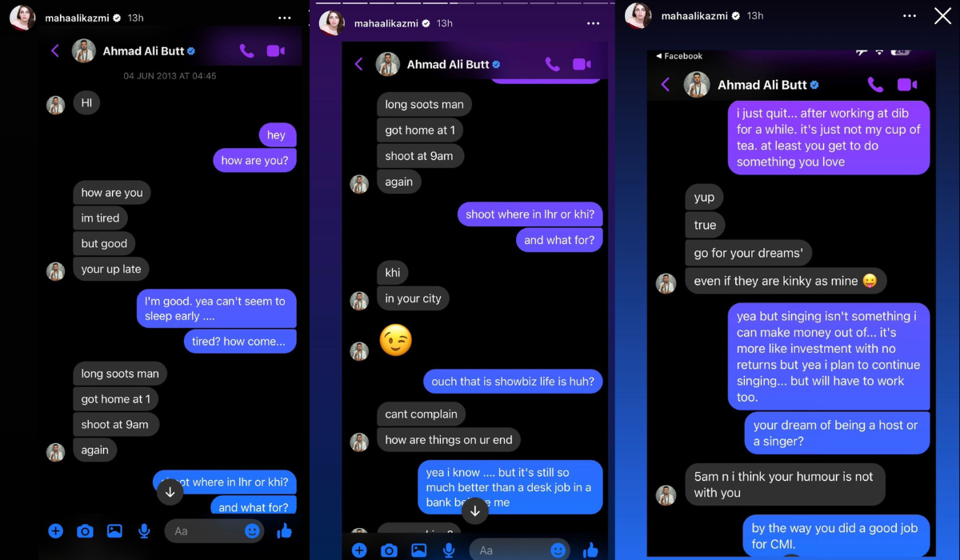Tap the voice call icon in the left chat
Screen dimensions: 960x560
246,51
